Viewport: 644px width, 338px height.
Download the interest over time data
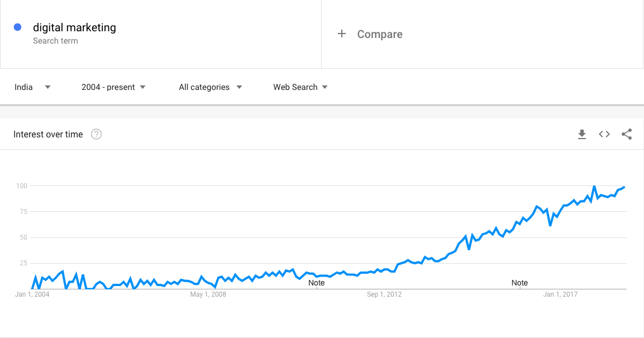(x=581, y=134)
